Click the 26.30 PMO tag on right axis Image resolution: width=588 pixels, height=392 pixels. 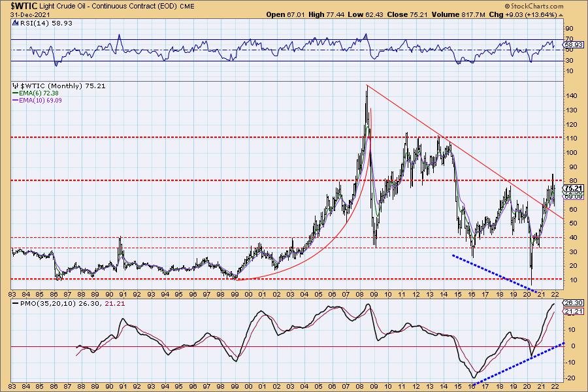pos(574,303)
